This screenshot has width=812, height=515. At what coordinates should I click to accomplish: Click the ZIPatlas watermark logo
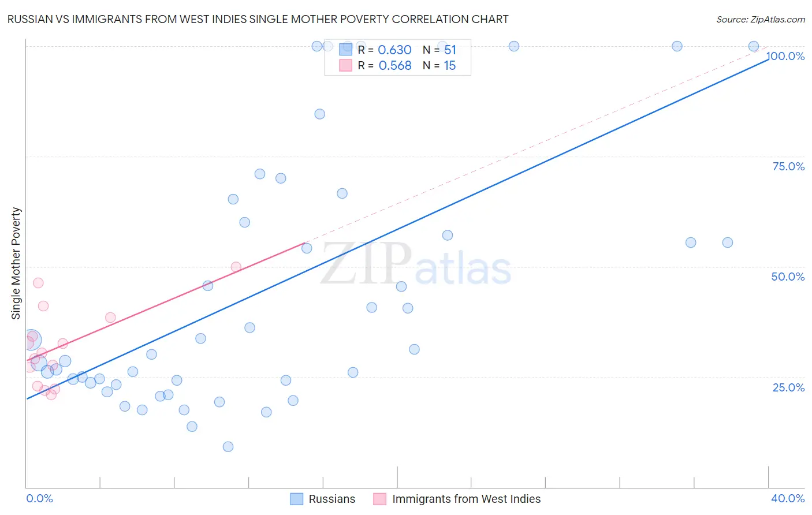[416, 264]
